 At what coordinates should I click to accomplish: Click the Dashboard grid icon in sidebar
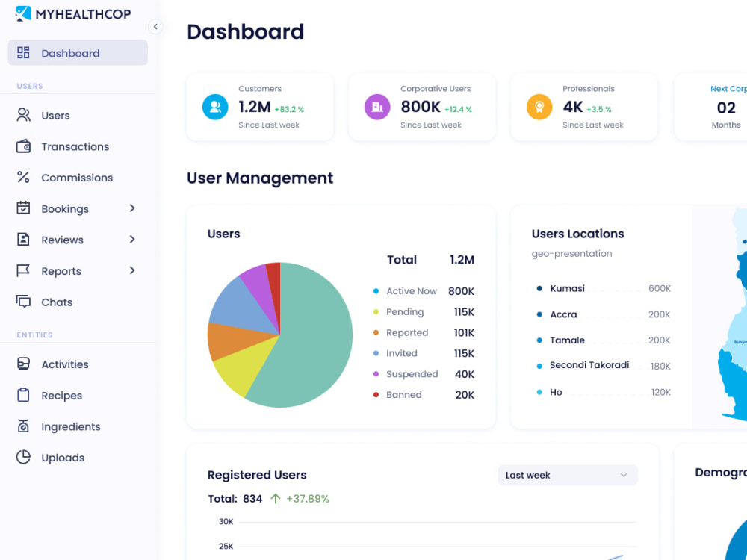click(x=23, y=52)
